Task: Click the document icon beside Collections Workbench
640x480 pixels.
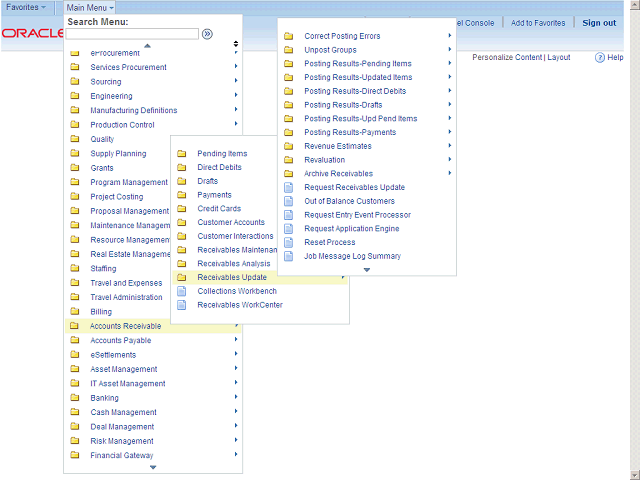Action: [x=182, y=291]
